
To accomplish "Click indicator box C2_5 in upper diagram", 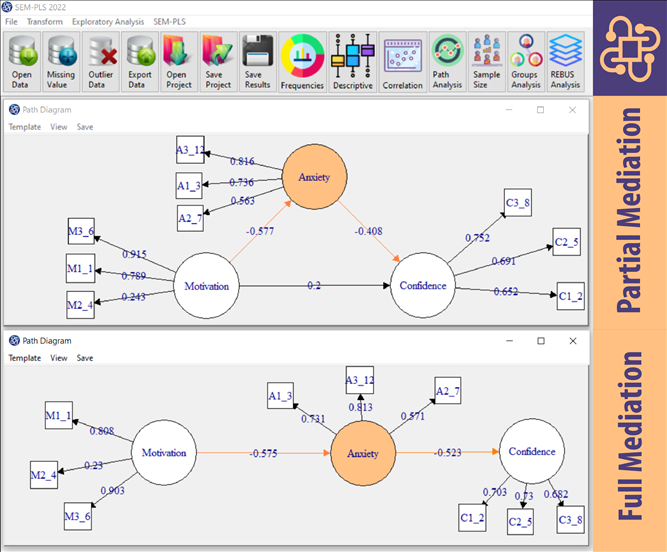I will coord(567,242).
